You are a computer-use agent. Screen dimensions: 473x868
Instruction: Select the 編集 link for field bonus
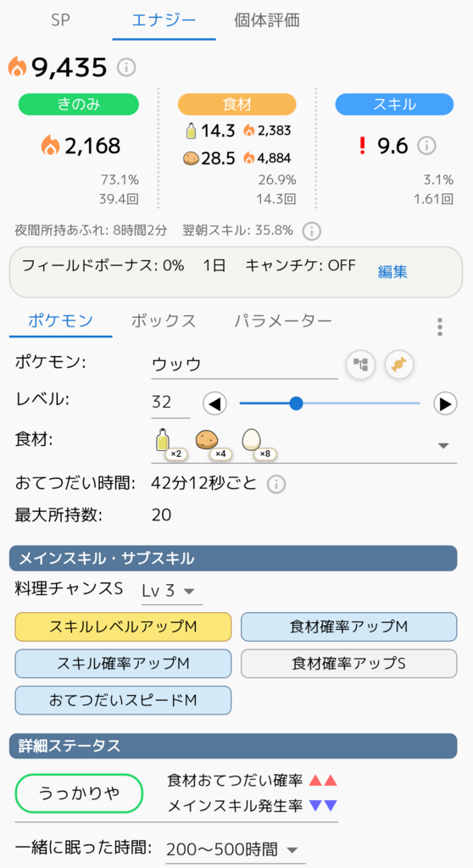pyautogui.click(x=392, y=272)
